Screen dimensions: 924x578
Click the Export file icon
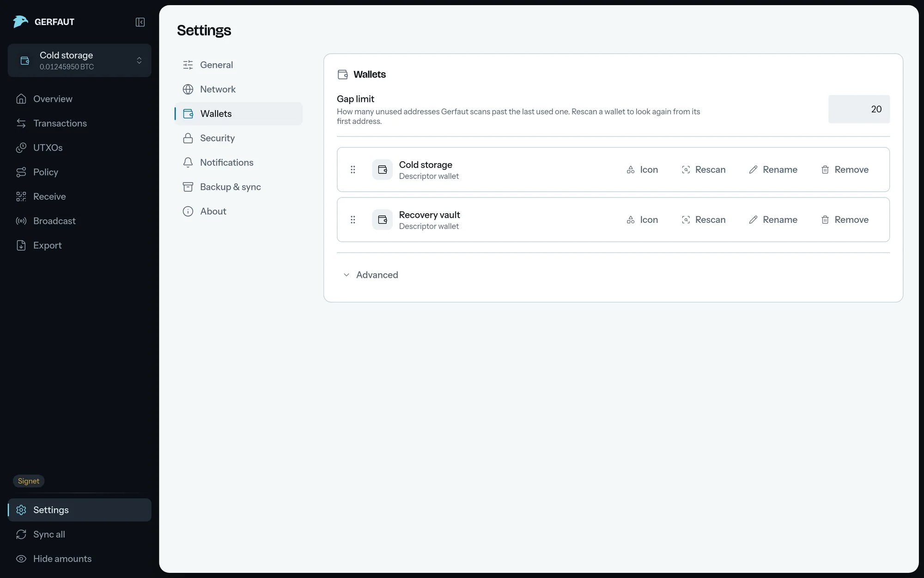[21, 246]
